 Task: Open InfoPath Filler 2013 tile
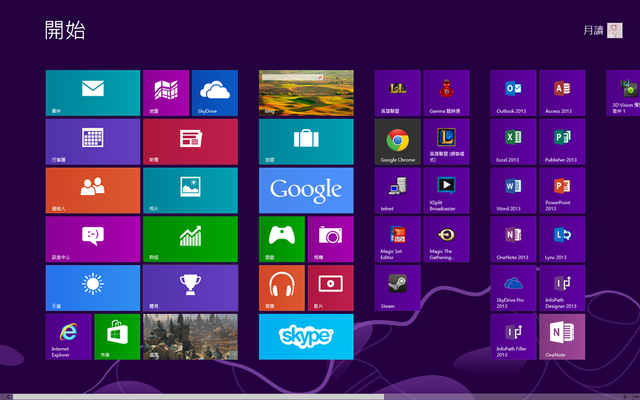point(513,337)
